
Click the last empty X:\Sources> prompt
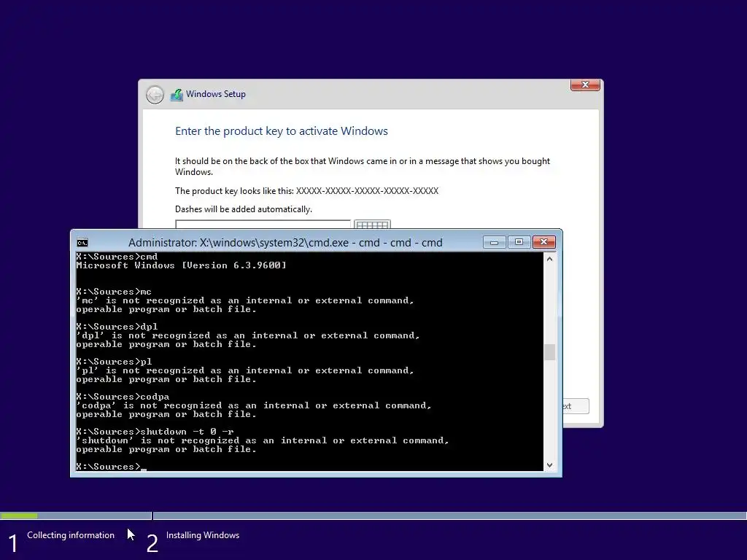[x=111, y=466]
